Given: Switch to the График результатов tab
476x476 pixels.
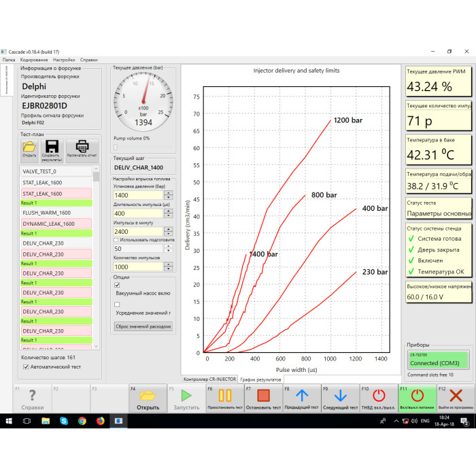Looking at the screenshot, I should click(260, 379).
